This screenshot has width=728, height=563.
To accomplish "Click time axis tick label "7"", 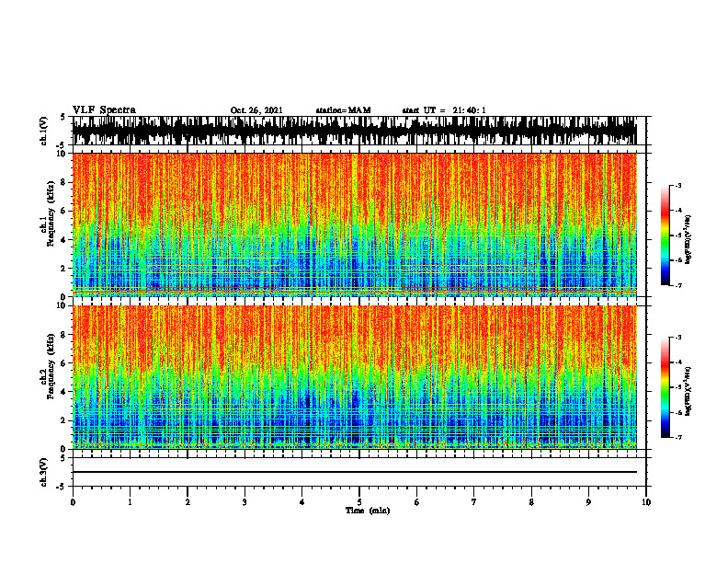I will click(x=474, y=502).
